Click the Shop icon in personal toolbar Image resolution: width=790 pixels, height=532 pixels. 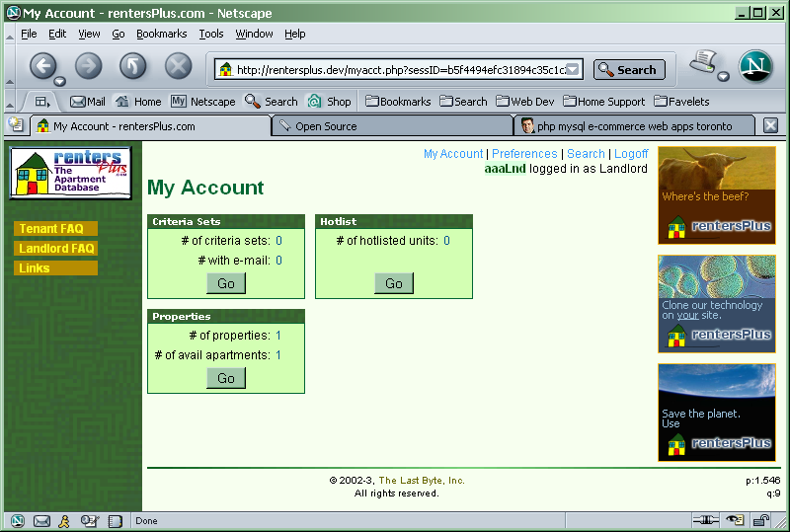point(329,101)
